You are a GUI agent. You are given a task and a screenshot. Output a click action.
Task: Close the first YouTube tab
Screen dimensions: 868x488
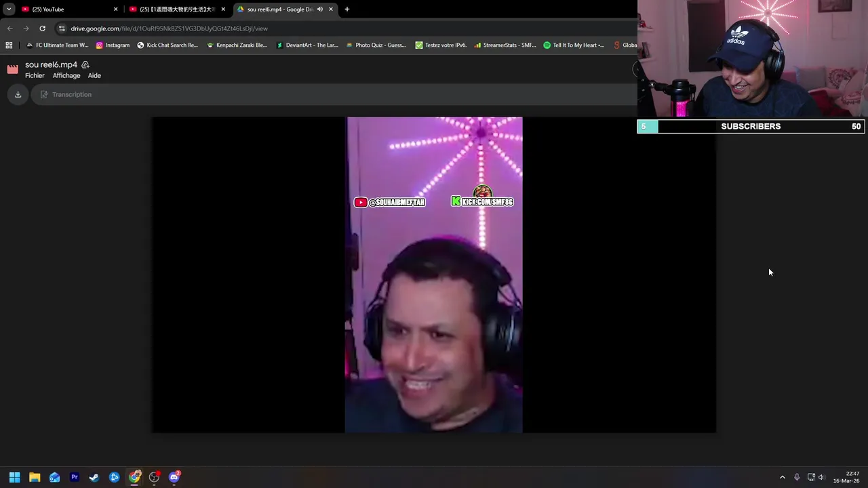[115, 9]
